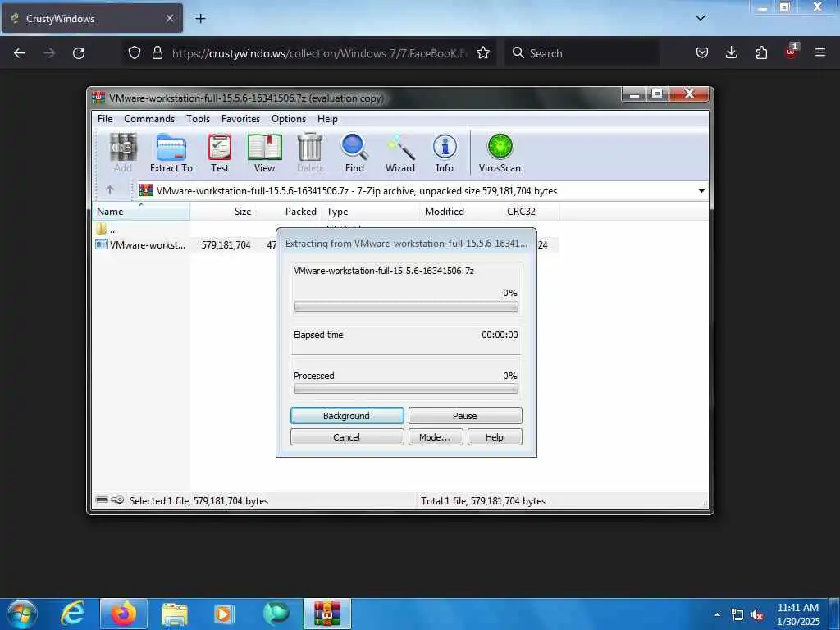The height and width of the screenshot is (630, 840).
Task: Click the Find magnifier icon
Action: click(x=354, y=153)
